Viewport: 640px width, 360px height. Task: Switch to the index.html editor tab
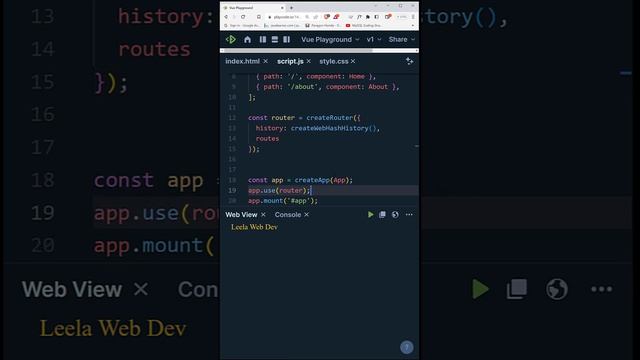242,61
